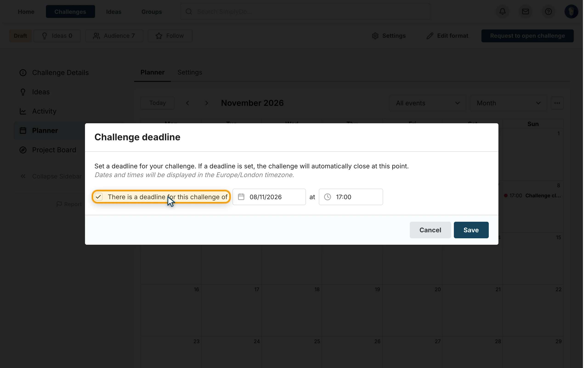Screen dimensions: 588x368
Task: Click the Ideas 0 lightbulb button
Action: point(57,36)
